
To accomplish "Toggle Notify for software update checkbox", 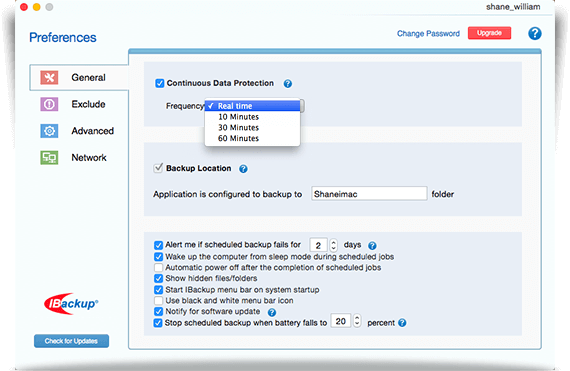I will 158,312.
